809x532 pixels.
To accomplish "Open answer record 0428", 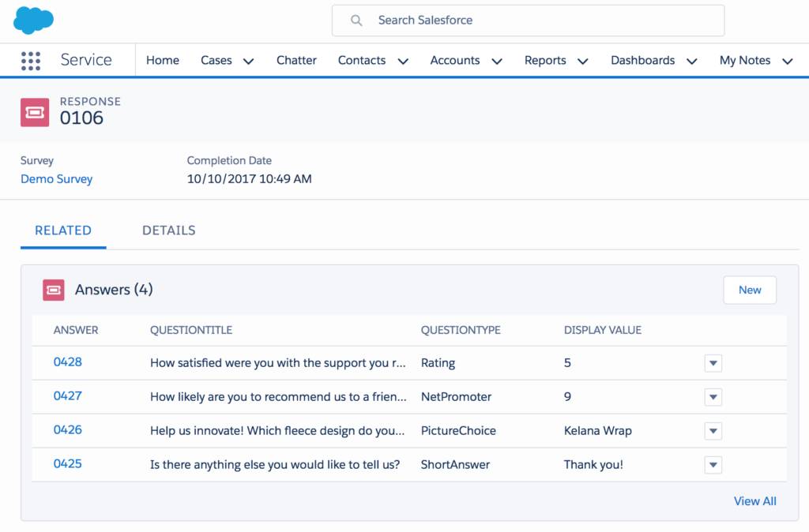I will click(x=68, y=362).
